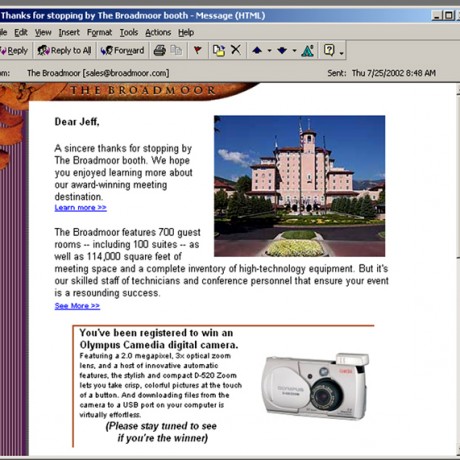Click the Olympus Camedia headline text

(x=159, y=339)
